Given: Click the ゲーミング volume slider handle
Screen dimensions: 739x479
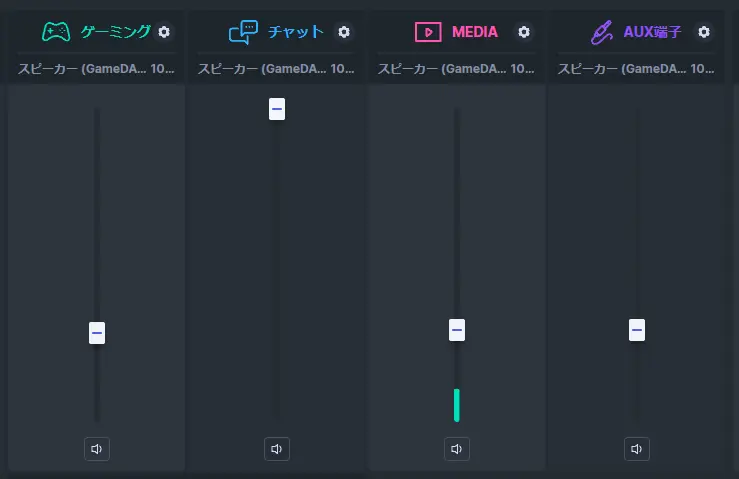Looking at the screenshot, I should coord(97,333).
